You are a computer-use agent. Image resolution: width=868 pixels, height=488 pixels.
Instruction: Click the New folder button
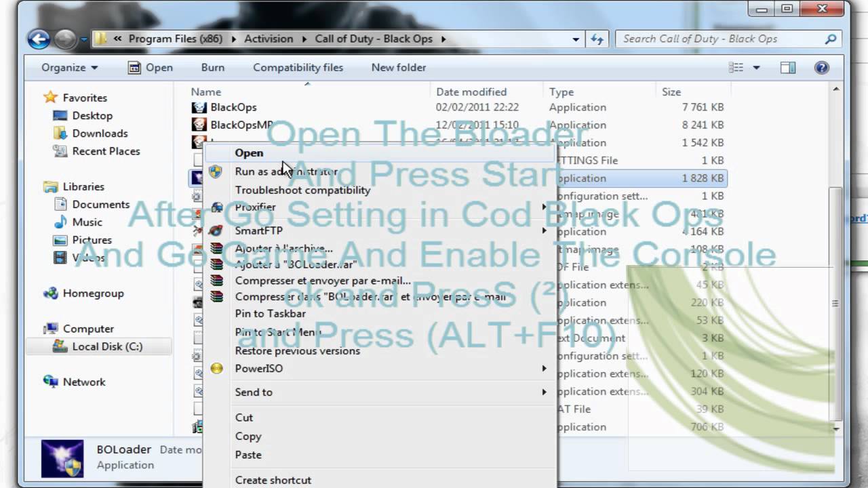click(x=399, y=67)
